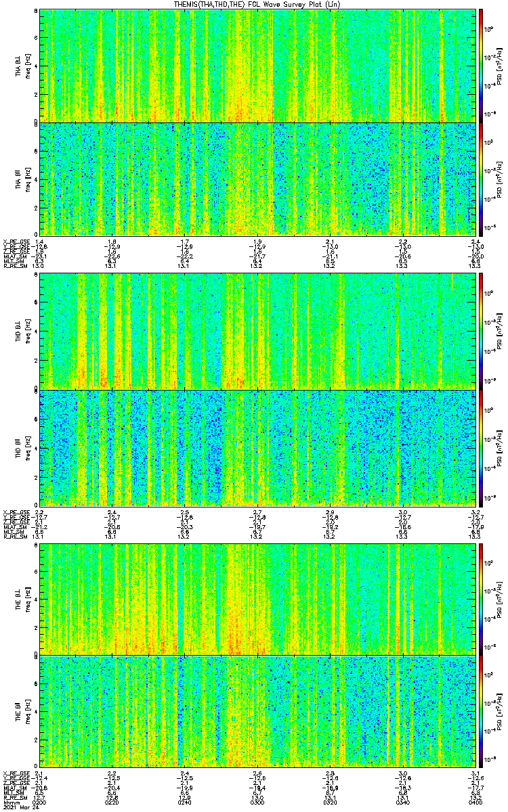Click PSD [nT²/Hz] label of THD B-perp colorbar
508x812 pixels.
click(499, 332)
